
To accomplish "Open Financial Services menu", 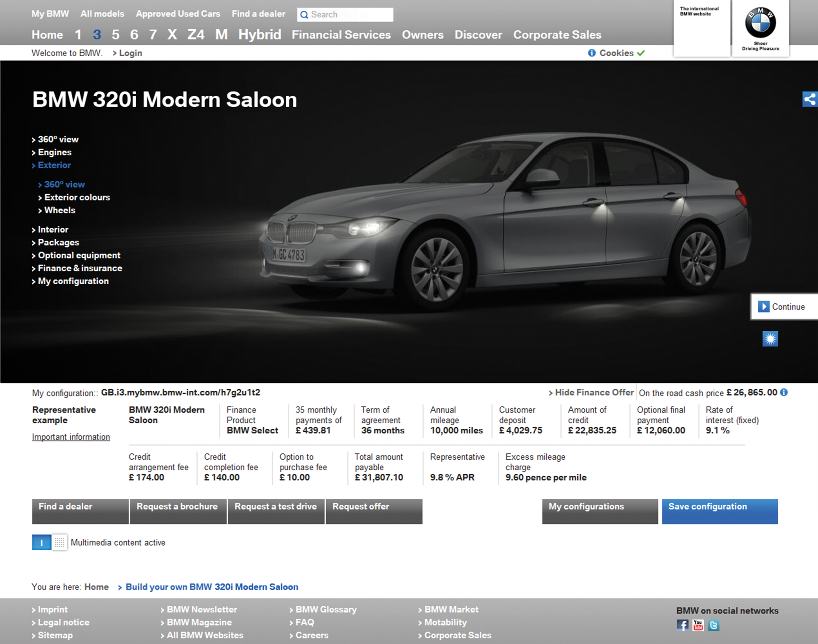I will tap(341, 35).
